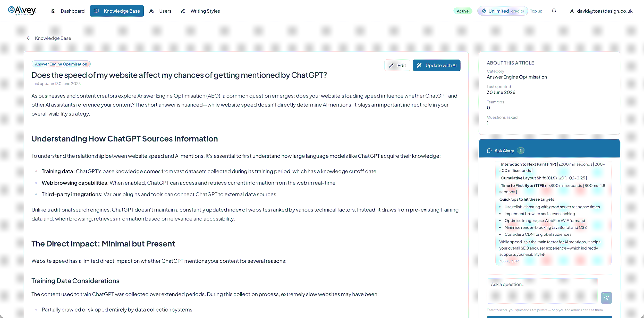Click the Active status badge
Image resolution: width=644 pixels, height=318 pixels.
pos(462,11)
